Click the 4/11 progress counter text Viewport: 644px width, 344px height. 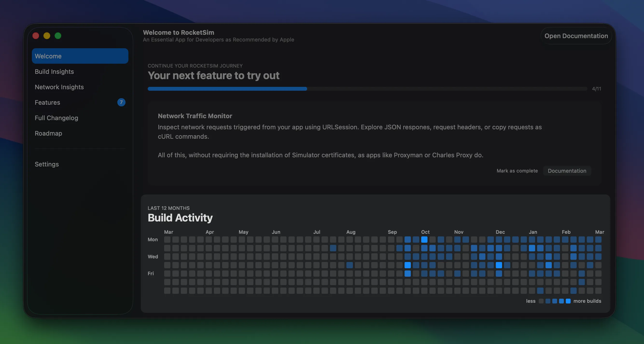pyautogui.click(x=596, y=89)
